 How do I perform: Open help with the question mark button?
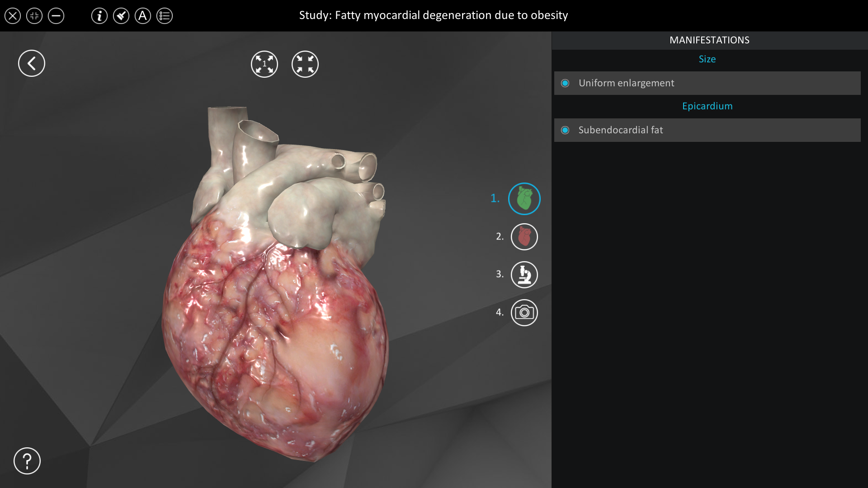coord(27,461)
